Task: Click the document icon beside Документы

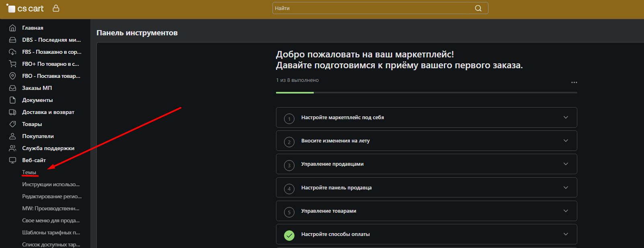Action: point(13,100)
